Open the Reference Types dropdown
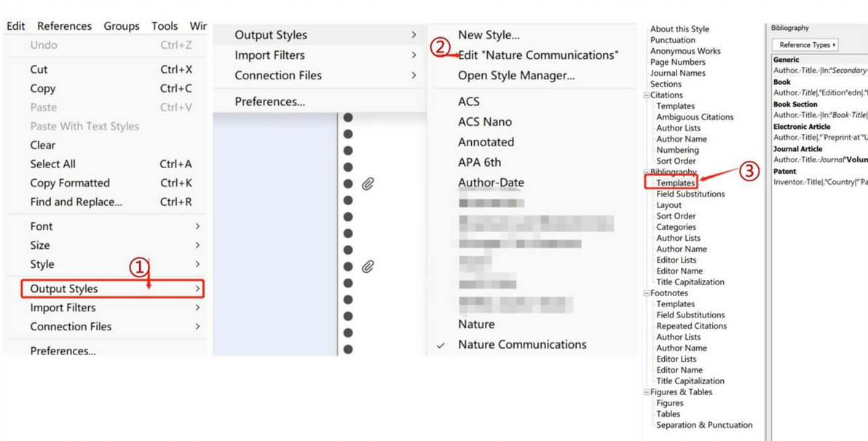Viewport: 868px width, 441px height. [805, 45]
